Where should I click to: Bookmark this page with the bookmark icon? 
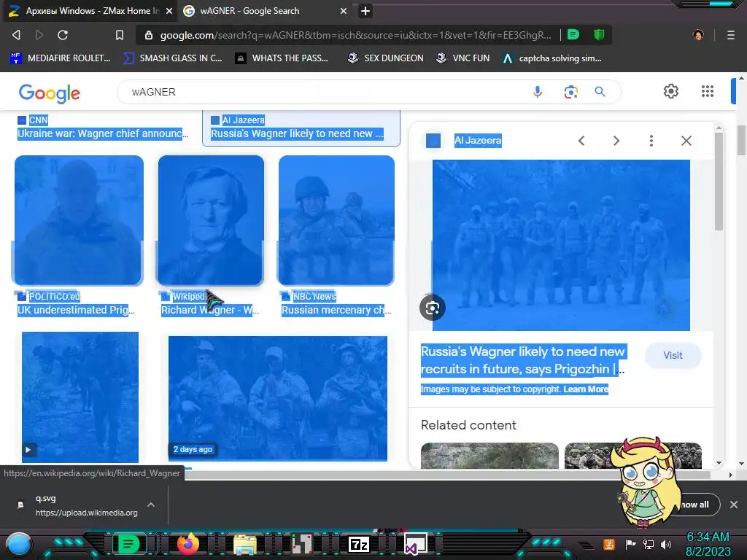pyautogui.click(x=120, y=35)
